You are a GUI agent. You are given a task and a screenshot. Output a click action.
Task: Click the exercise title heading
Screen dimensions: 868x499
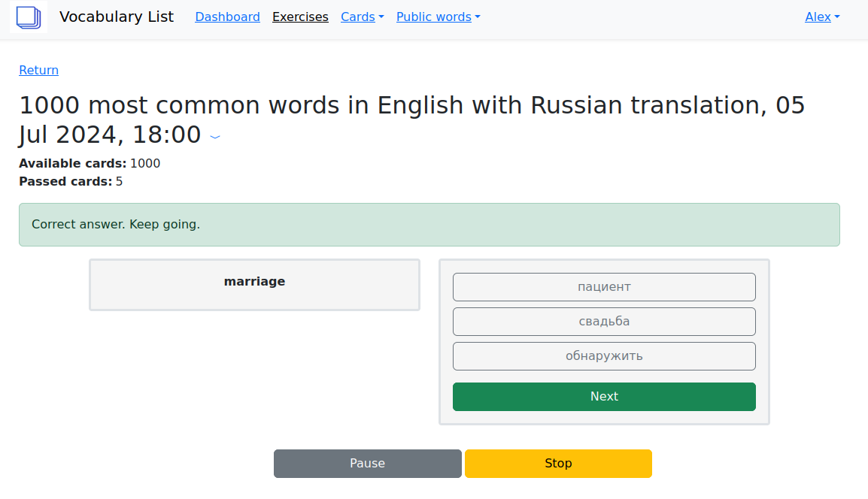point(411,119)
